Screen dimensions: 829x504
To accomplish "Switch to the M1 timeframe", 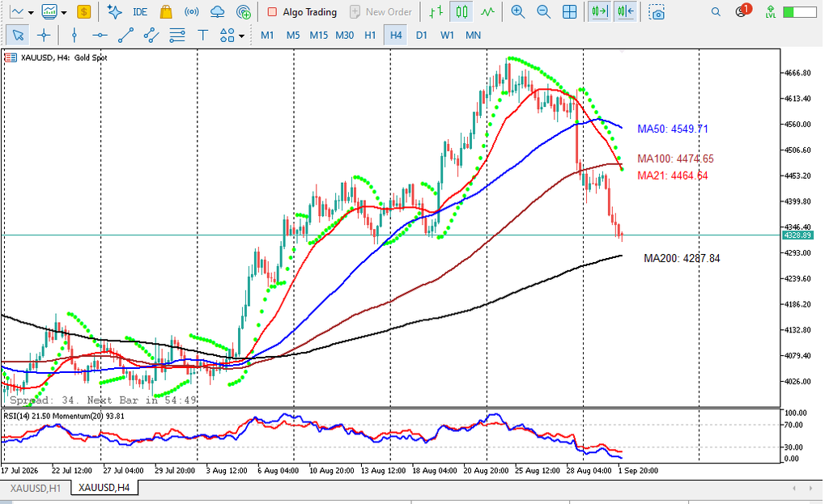I will [x=267, y=36].
